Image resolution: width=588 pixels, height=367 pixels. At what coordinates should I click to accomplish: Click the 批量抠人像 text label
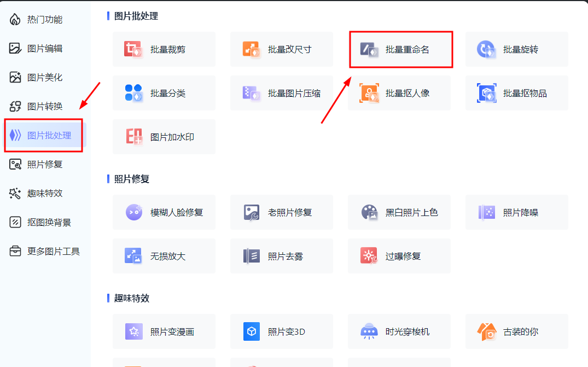407,94
